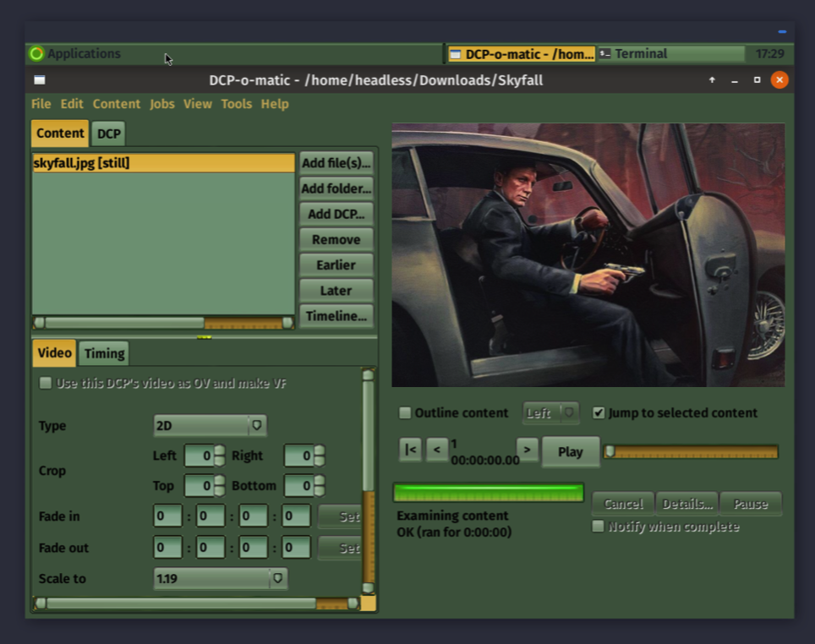815x644 pixels.
Task: Open the Content menu
Action: point(117,104)
